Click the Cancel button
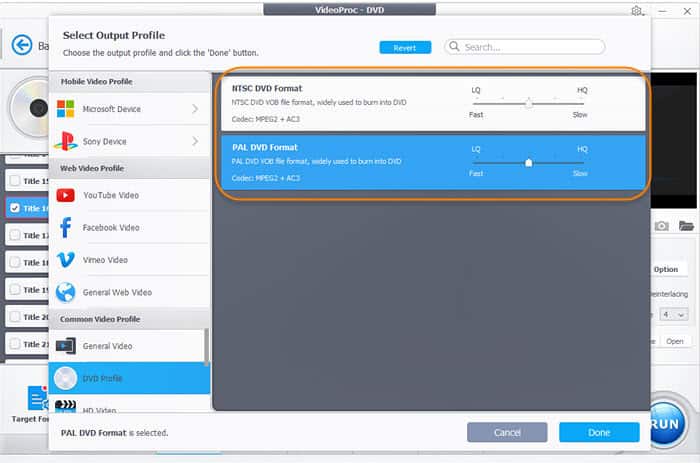Image resolution: width=700 pixels, height=463 pixels. coord(507,432)
